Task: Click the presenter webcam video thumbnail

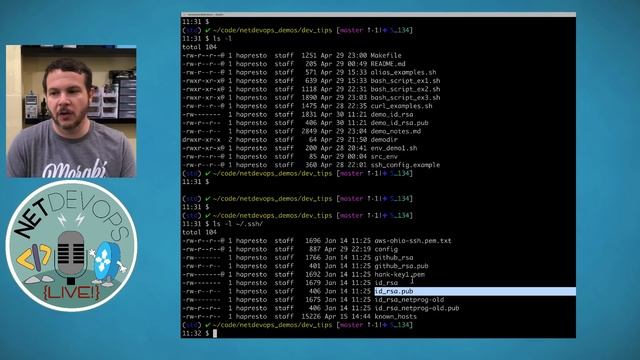Action: coord(71,111)
